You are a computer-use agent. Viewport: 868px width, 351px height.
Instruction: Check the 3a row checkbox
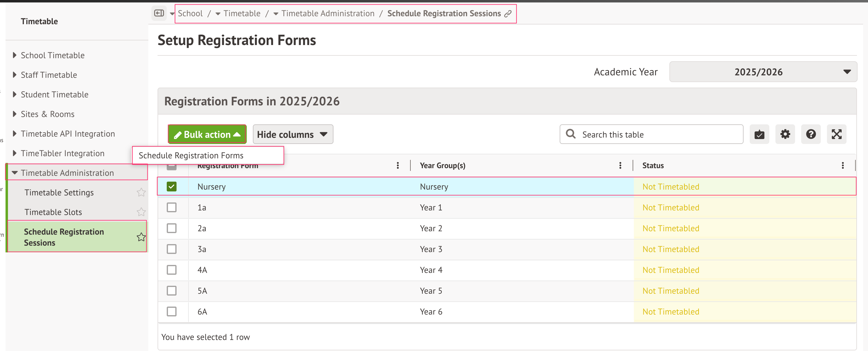tap(172, 249)
